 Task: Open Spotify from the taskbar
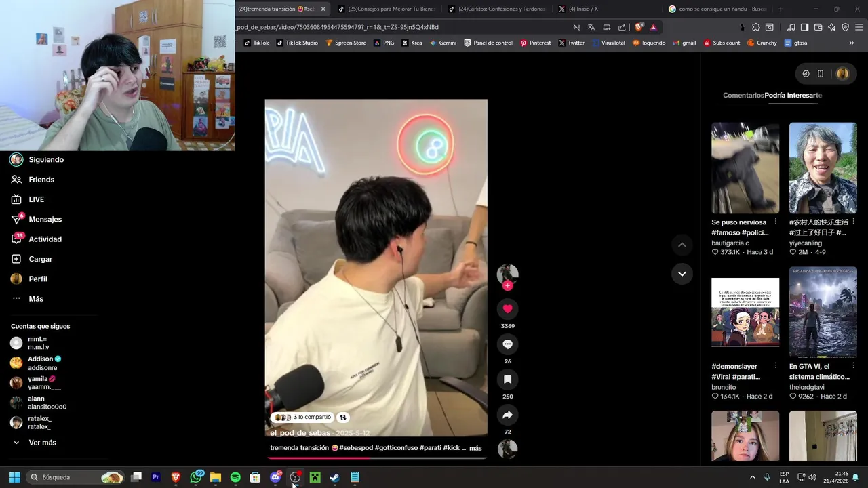tap(235, 477)
